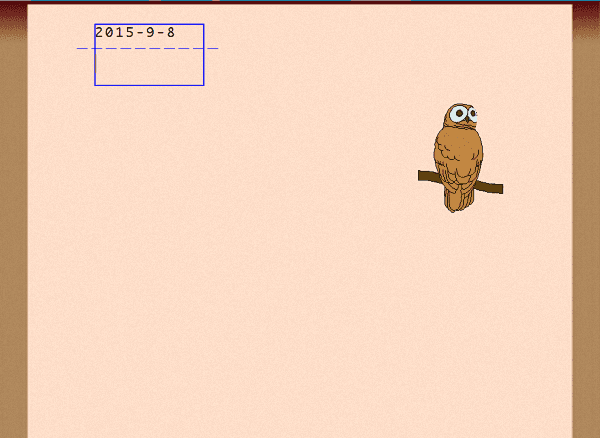Click the empty lower area inside the blue text box
The width and height of the screenshot is (600, 438).
coord(149,68)
